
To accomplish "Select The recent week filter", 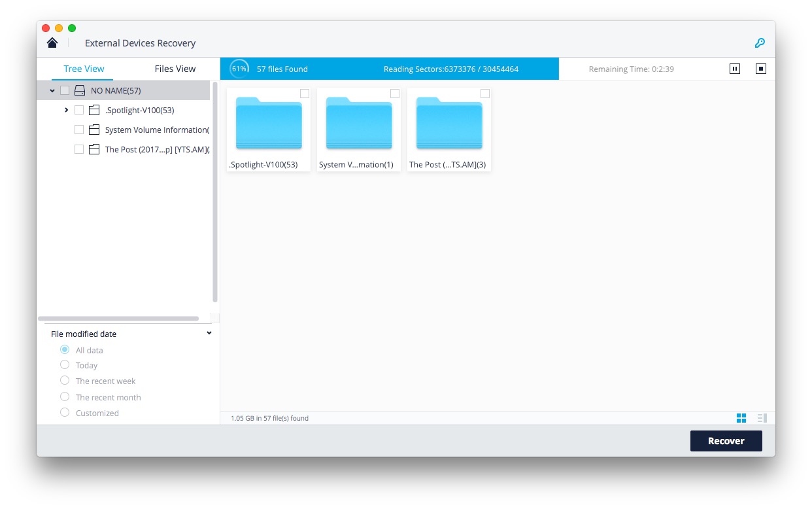I will click(65, 381).
